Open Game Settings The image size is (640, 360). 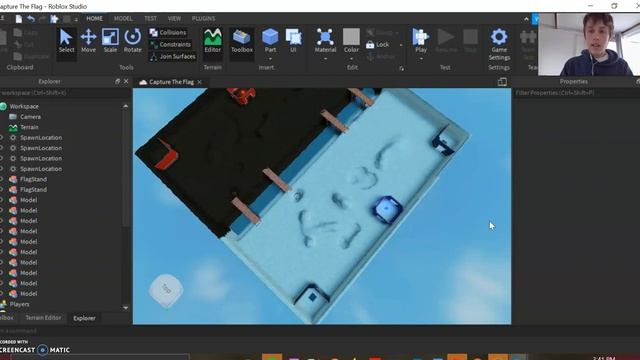(499, 45)
